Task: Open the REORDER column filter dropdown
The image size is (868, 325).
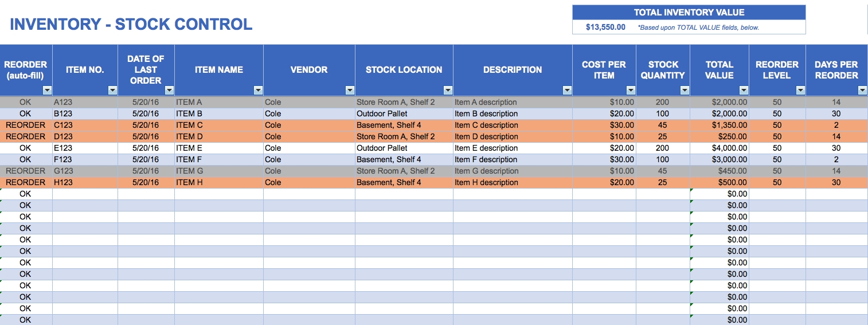Action: pos(48,90)
